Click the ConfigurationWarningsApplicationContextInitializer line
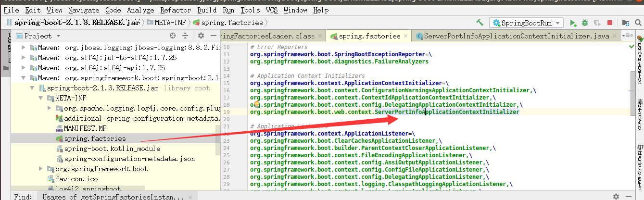The image size is (644, 200). [x=393, y=90]
